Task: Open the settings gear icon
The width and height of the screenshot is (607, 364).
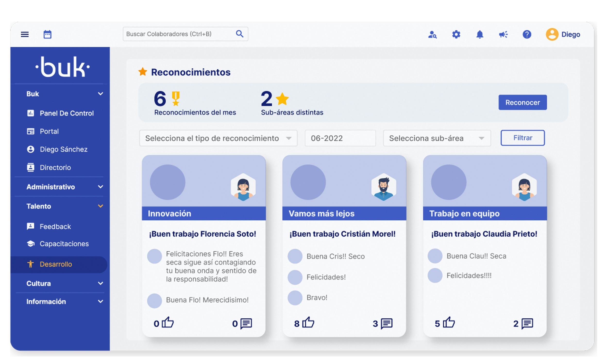Action: pyautogui.click(x=456, y=35)
